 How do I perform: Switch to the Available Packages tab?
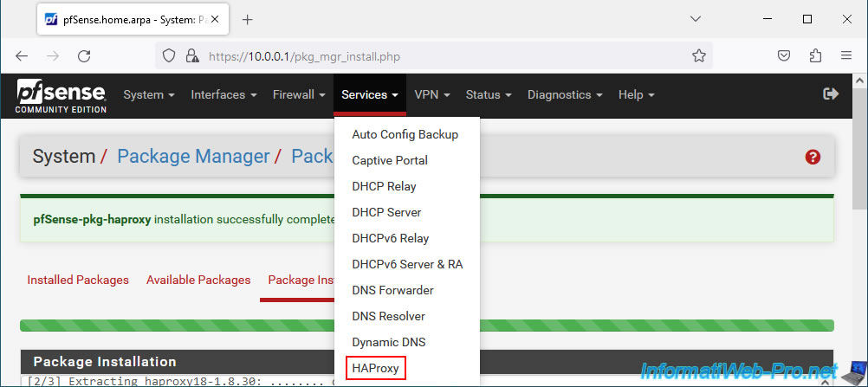(x=198, y=281)
